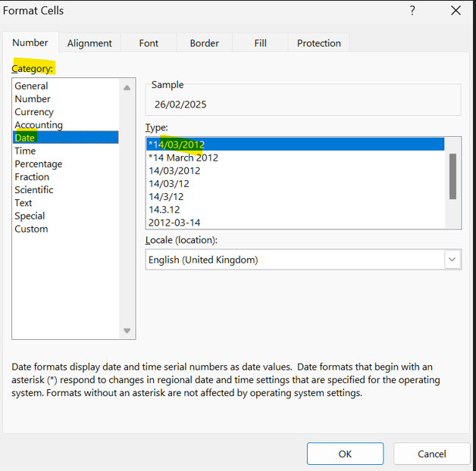
Task: Open the Locale (location) dropdown
Action: pos(453,260)
